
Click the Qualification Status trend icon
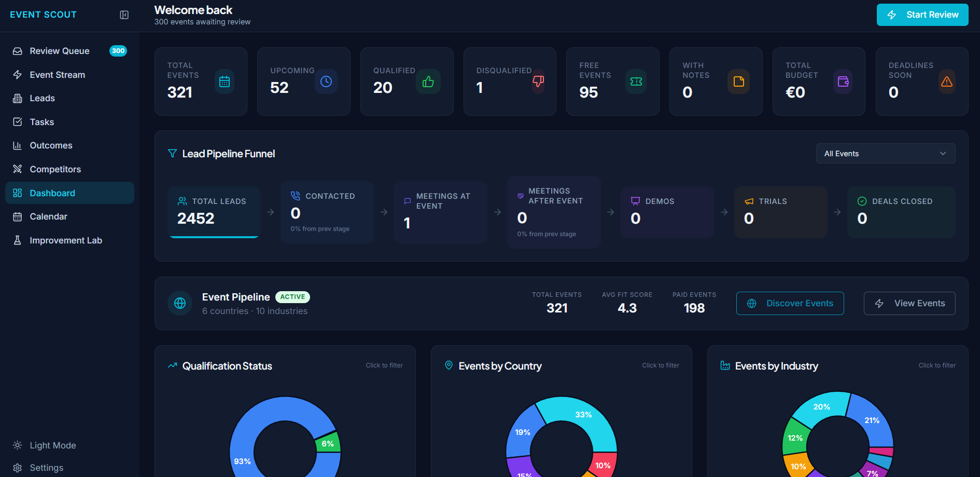pyautogui.click(x=172, y=366)
